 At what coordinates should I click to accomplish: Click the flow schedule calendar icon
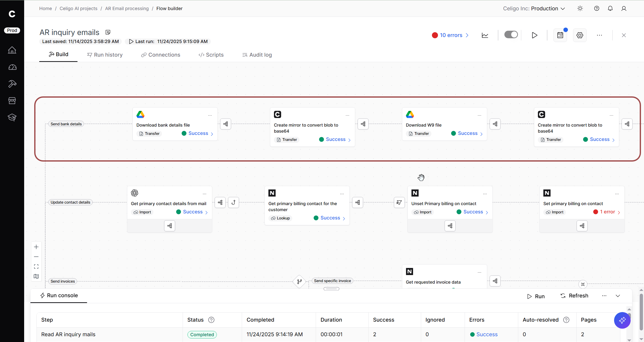click(560, 35)
